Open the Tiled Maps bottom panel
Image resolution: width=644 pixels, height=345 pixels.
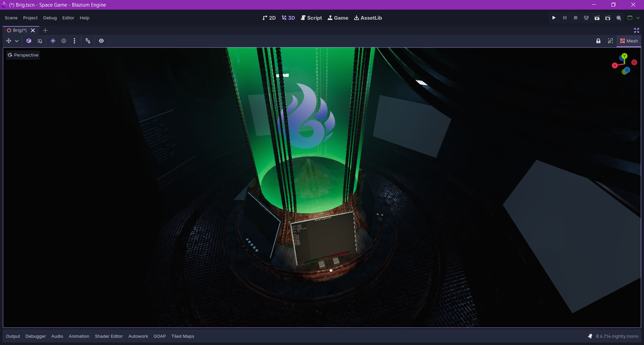[183, 337]
